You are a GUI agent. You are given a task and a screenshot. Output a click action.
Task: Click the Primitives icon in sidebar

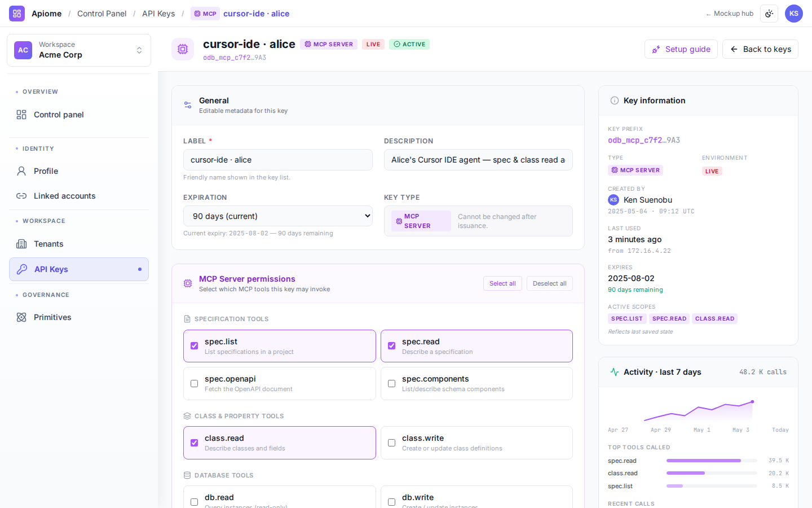click(21, 317)
